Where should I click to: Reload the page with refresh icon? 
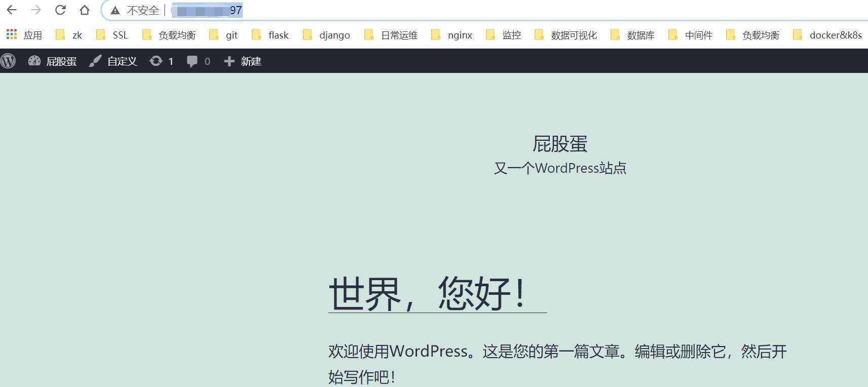click(x=60, y=10)
